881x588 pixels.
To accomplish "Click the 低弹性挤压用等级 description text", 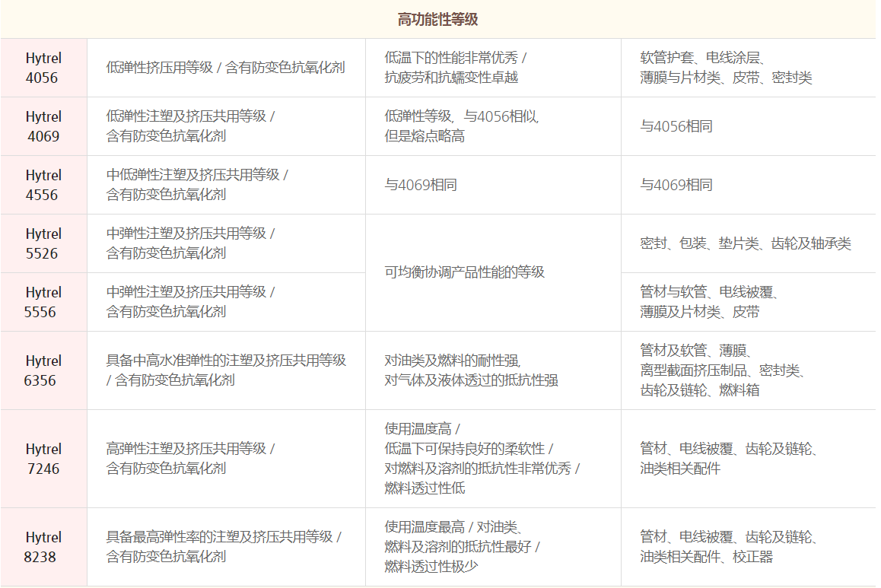I will tap(225, 68).
